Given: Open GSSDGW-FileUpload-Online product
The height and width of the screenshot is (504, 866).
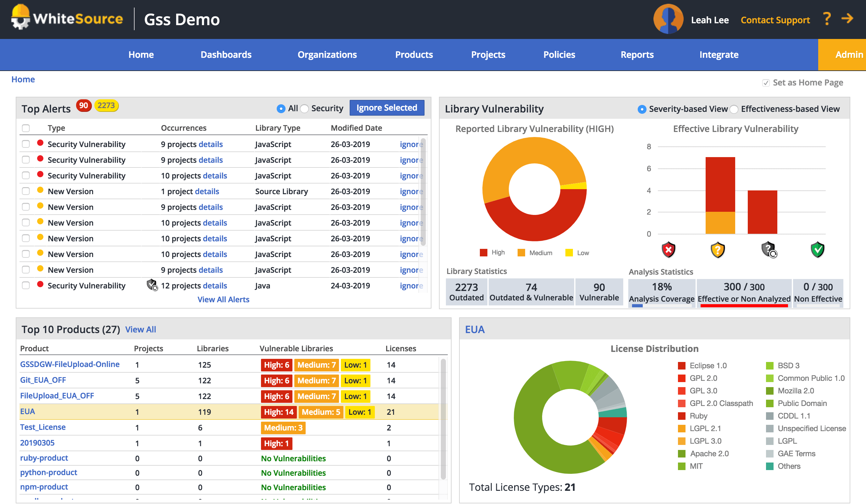Looking at the screenshot, I should tap(70, 364).
